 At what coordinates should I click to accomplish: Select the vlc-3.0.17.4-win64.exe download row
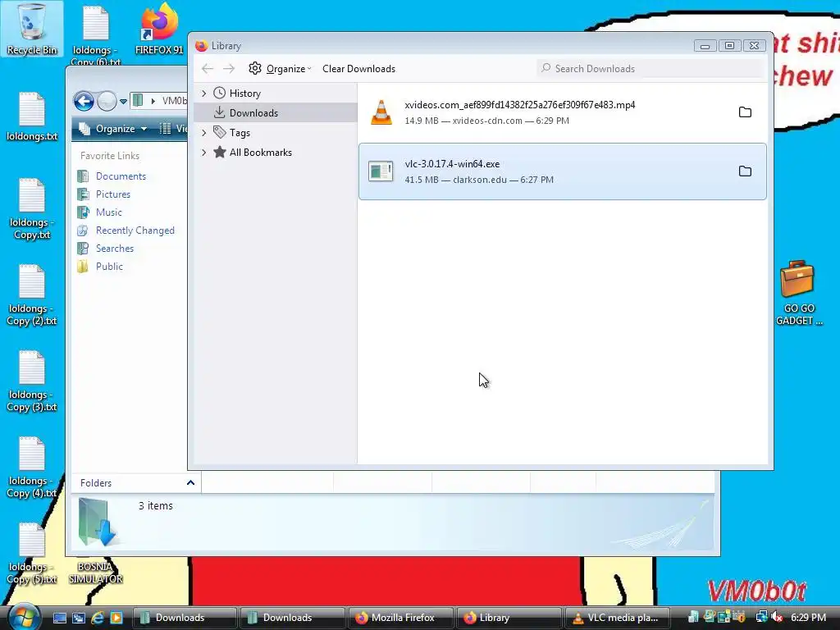[x=563, y=171]
